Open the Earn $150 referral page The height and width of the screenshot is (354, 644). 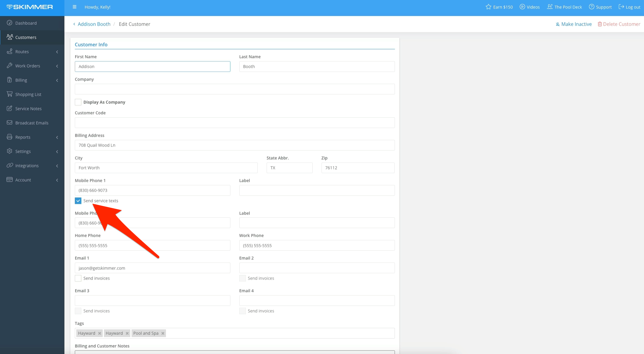tap(499, 7)
